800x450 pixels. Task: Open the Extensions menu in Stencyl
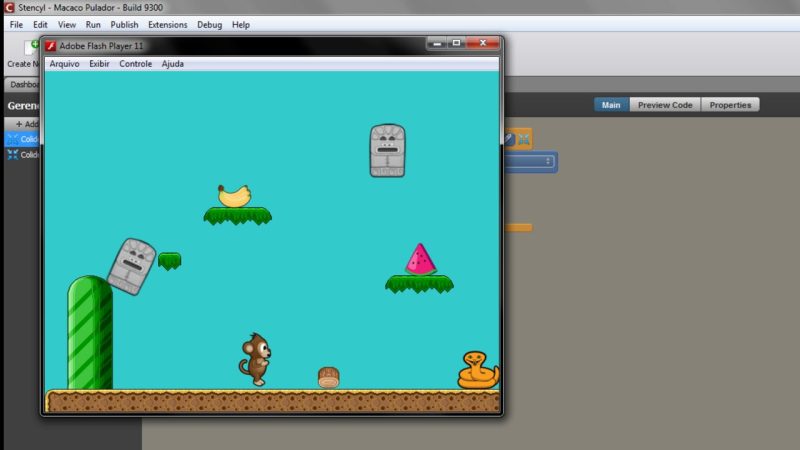point(167,24)
